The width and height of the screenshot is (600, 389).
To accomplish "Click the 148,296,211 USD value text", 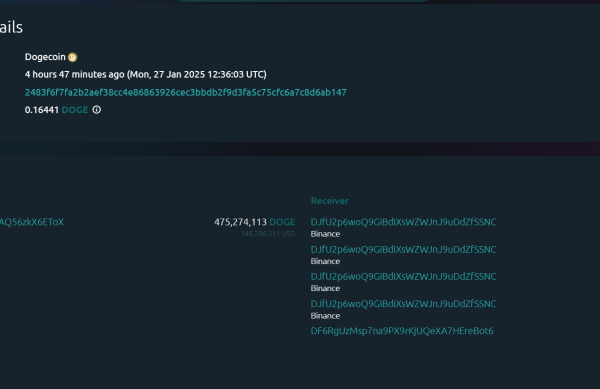I will coord(268,234).
